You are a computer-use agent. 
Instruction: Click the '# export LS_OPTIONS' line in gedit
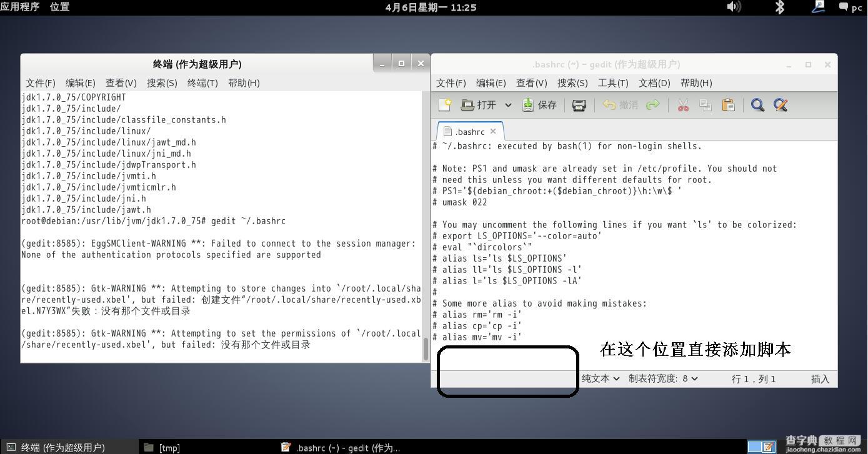click(517, 236)
